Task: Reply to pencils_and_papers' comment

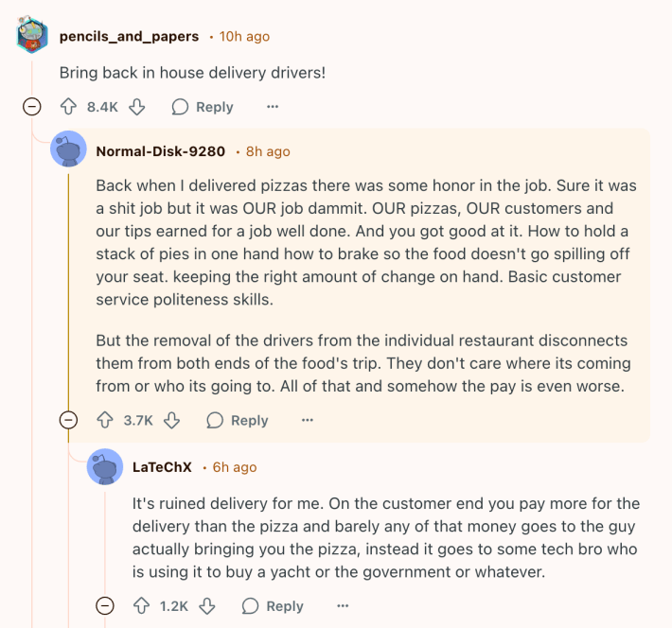Action: tap(203, 107)
